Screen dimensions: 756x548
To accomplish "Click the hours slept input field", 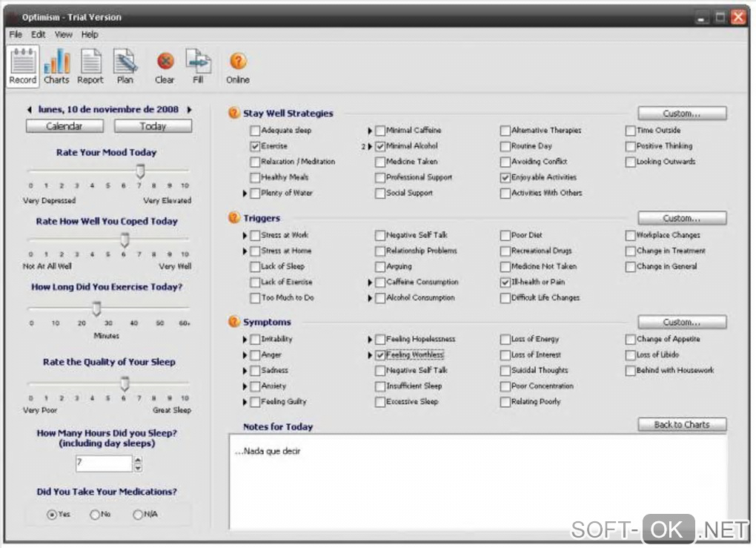I will coord(104,463).
